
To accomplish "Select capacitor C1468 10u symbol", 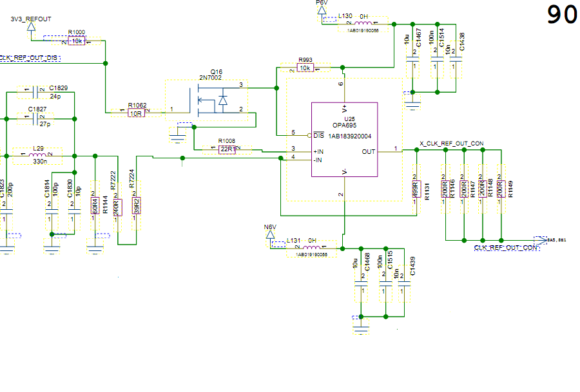I will [x=361, y=284].
